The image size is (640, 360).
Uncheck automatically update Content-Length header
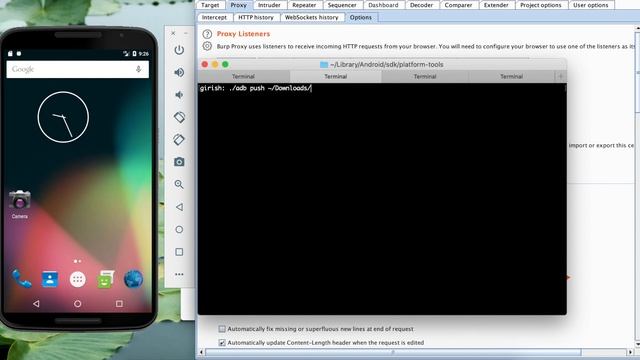coord(222,343)
